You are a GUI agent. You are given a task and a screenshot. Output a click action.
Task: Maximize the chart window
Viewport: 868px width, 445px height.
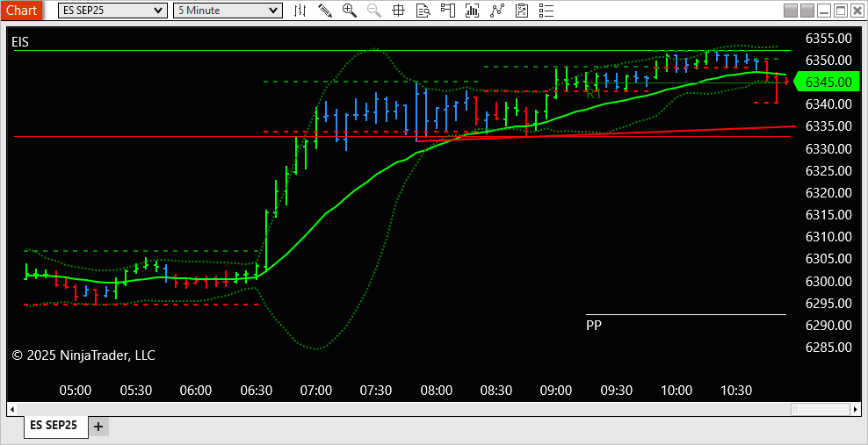click(840, 11)
